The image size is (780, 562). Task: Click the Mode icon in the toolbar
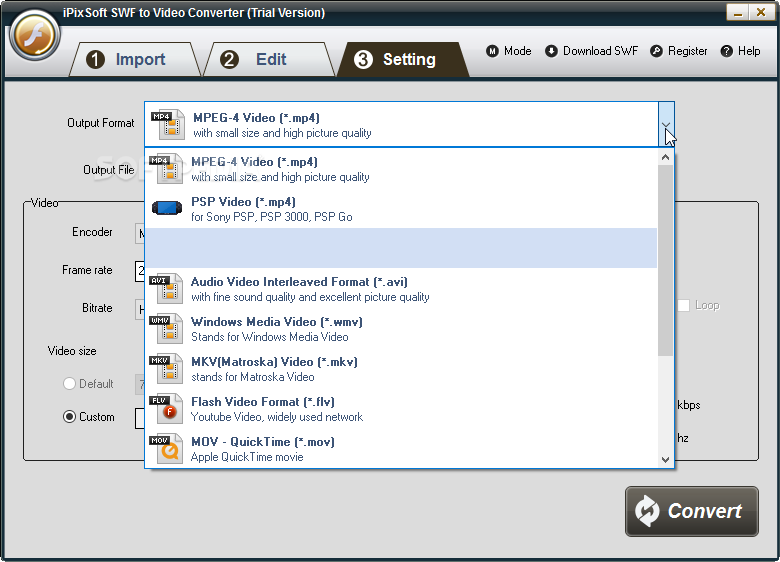tap(492, 51)
